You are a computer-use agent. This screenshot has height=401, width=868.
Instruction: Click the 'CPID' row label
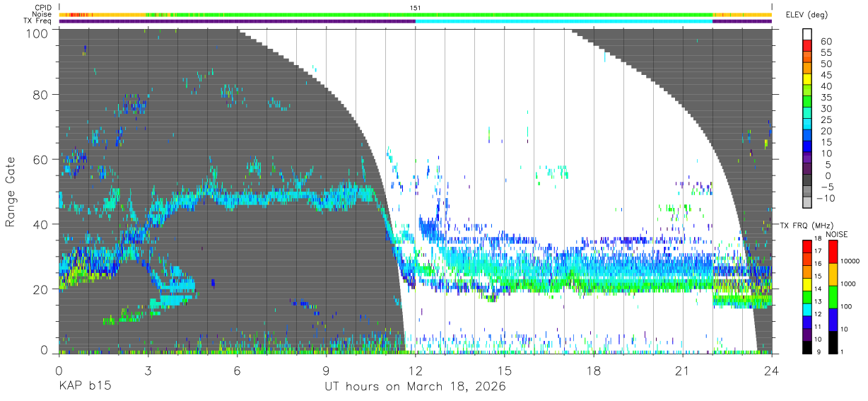[x=42, y=8]
